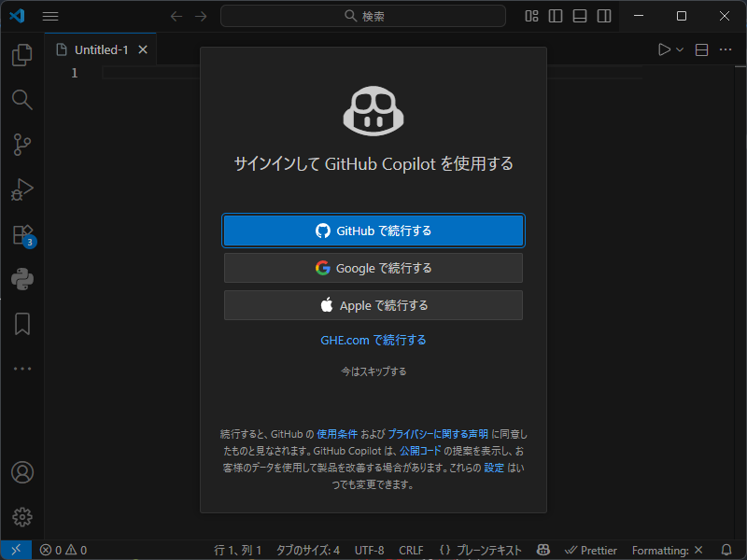Close the Untitled-1 tab
This screenshot has height=560, width=747.
(143, 49)
